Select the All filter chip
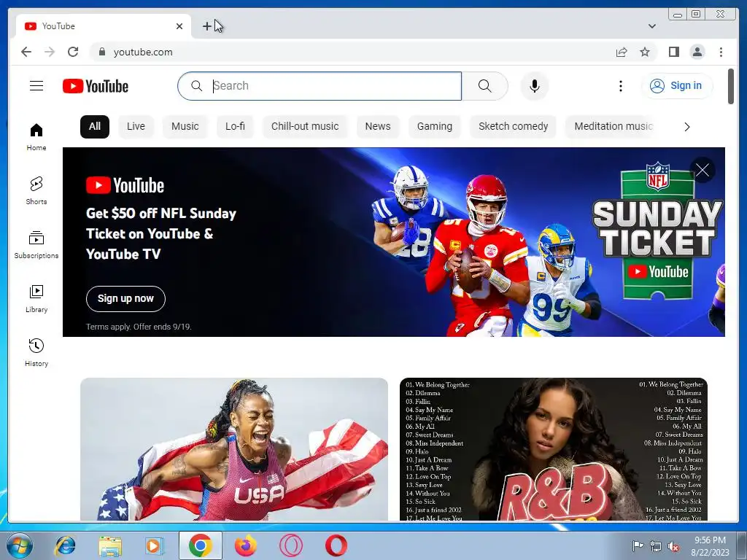 [x=95, y=127]
